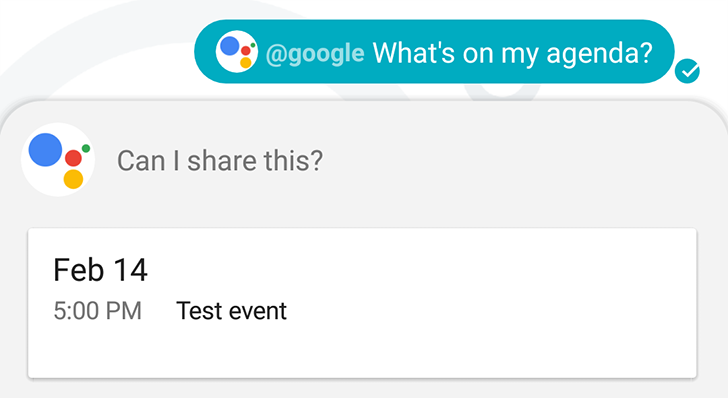
Task: Click the large Google Assistant avatar
Action: pos(58,160)
